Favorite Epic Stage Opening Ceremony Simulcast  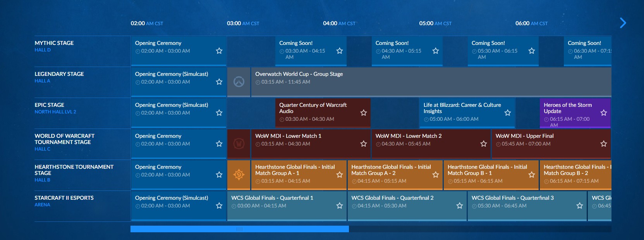point(219,113)
